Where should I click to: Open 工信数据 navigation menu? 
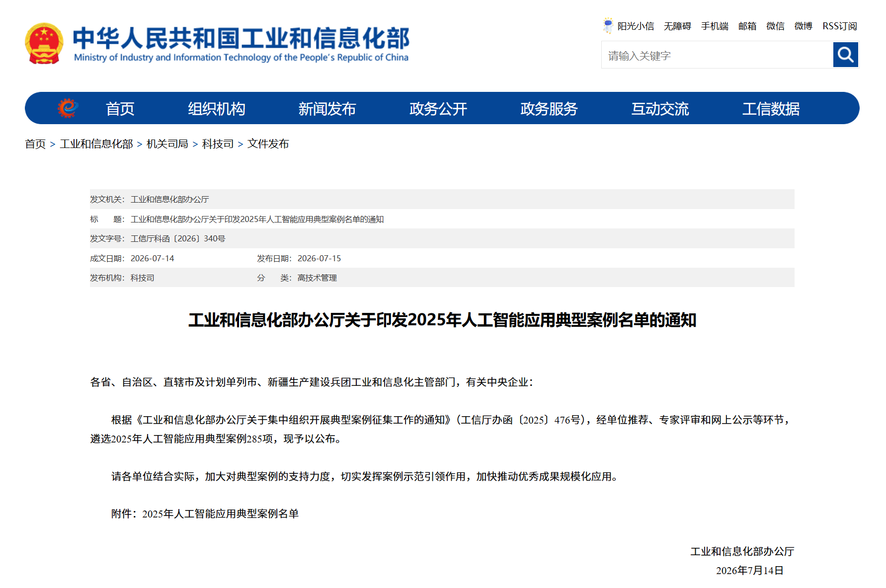(x=771, y=108)
